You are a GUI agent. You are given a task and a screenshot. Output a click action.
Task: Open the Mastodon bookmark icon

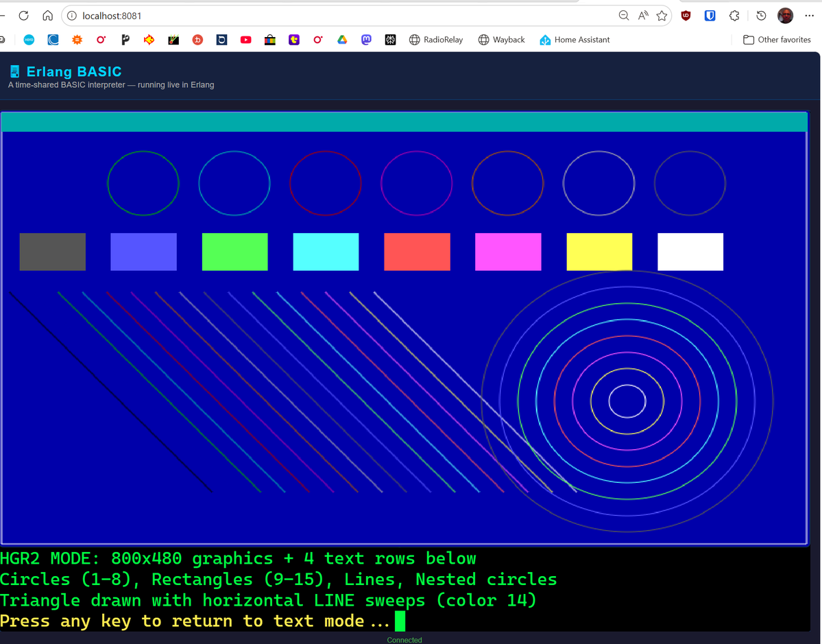[365, 40]
